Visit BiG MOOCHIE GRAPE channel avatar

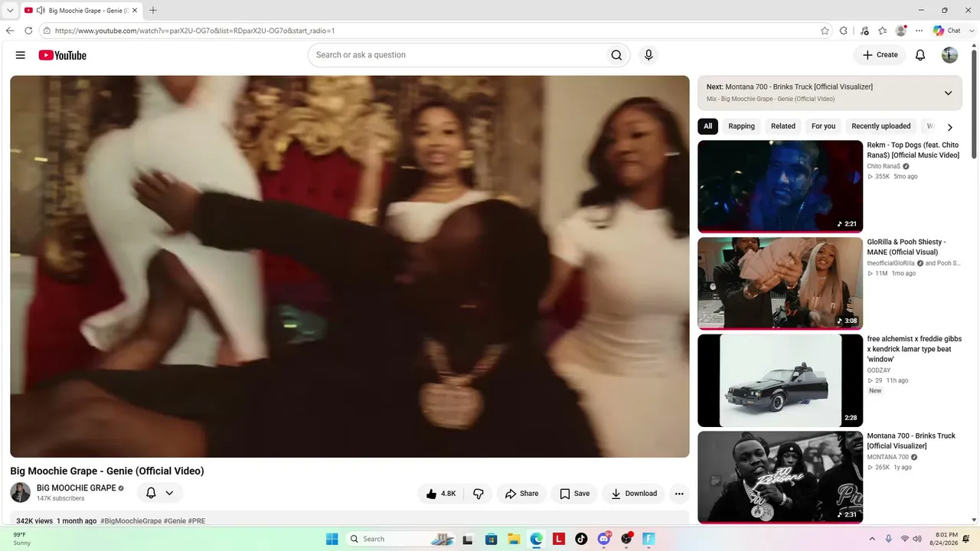[21, 493]
